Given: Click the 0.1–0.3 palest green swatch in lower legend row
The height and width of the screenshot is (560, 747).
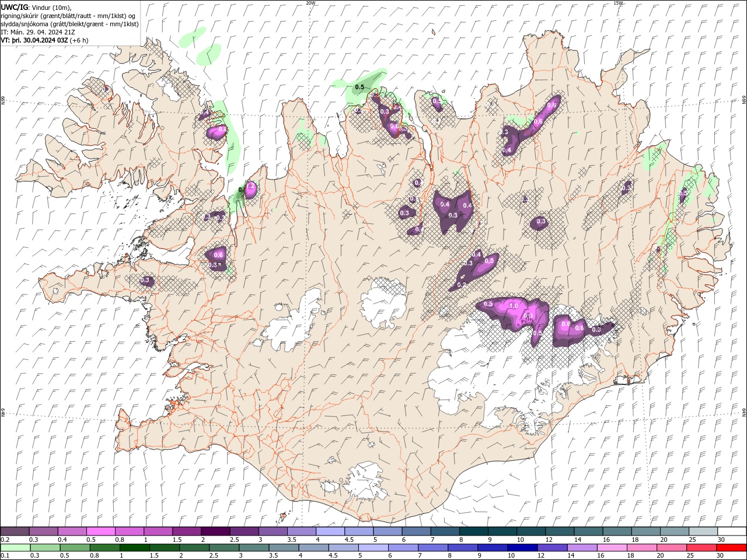Looking at the screenshot, I should pos(16,548).
